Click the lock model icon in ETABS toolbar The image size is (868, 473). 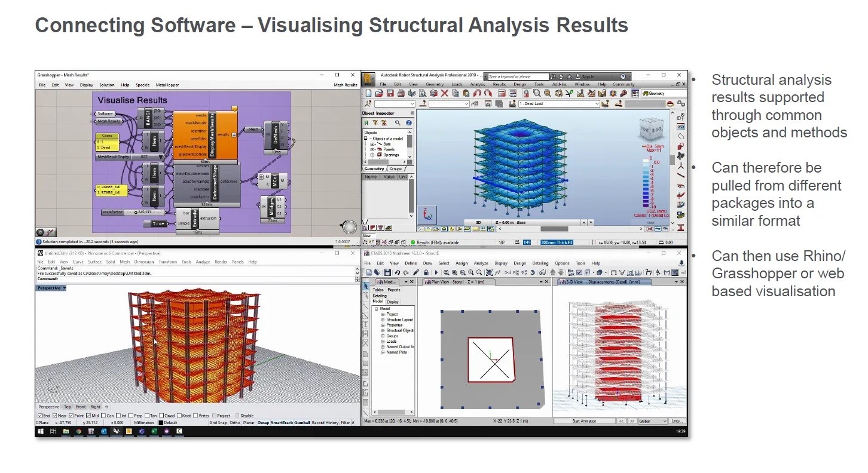[x=425, y=273]
